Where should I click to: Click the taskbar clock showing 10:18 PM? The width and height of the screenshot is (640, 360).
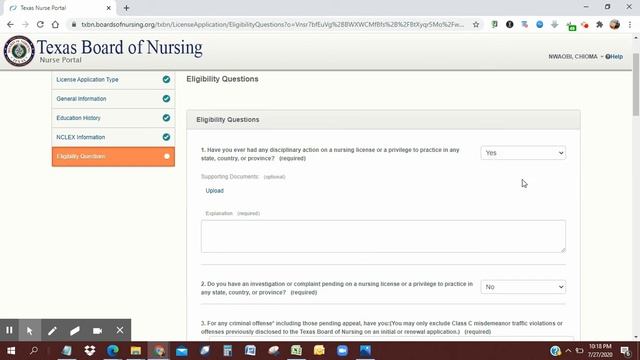[600, 351]
